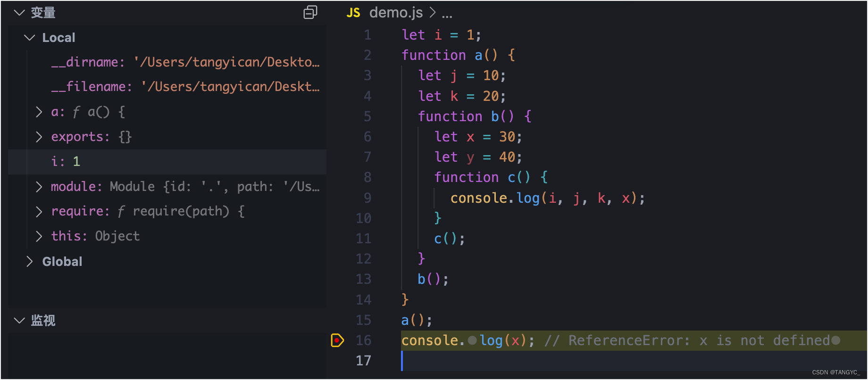Click the 'b();' call on line 13
The height and width of the screenshot is (380, 868).
pos(433,279)
